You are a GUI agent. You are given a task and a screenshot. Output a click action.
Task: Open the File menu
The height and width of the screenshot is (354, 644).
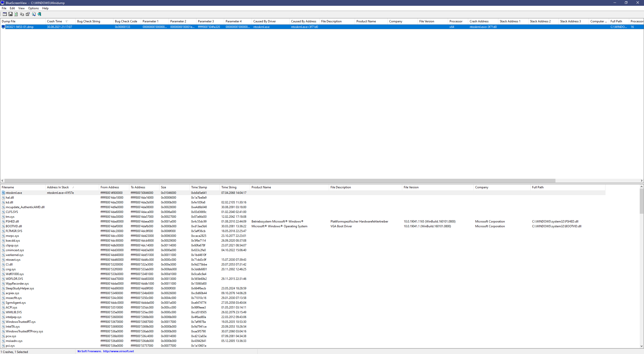click(x=4, y=8)
